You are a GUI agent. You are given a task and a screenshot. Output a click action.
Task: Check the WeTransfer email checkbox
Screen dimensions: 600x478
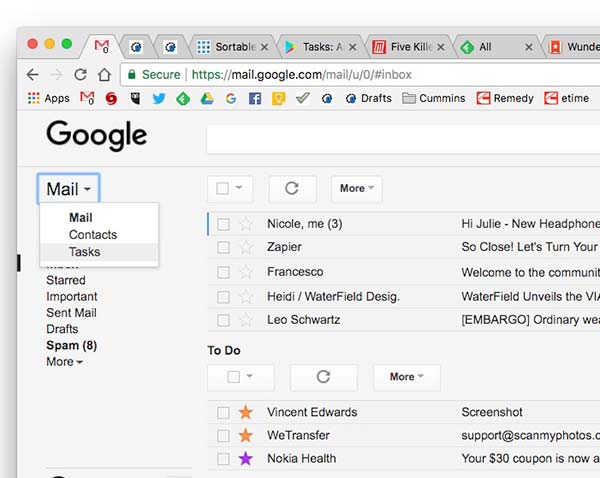coord(224,435)
